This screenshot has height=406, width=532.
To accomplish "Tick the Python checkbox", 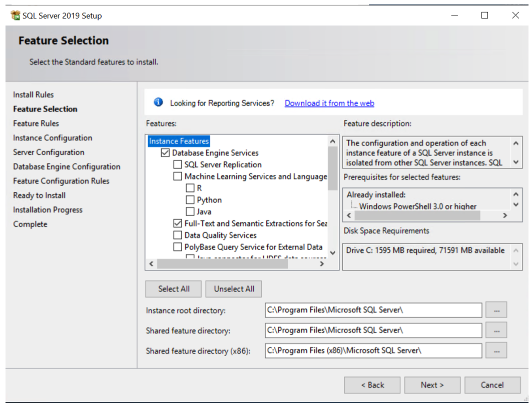I will click(190, 200).
